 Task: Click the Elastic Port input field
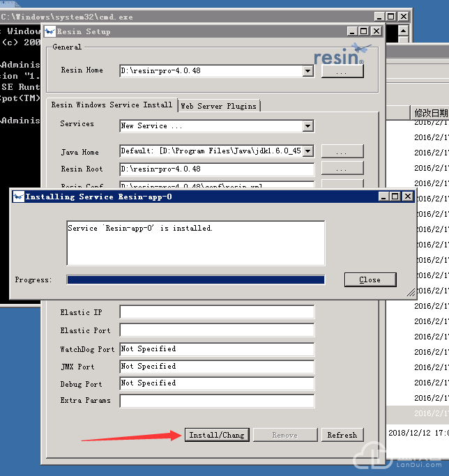(217, 330)
